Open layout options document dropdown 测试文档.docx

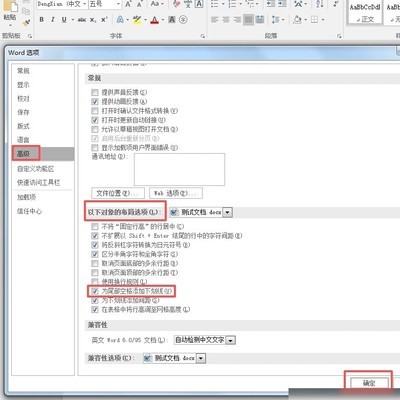tap(227, 212)
